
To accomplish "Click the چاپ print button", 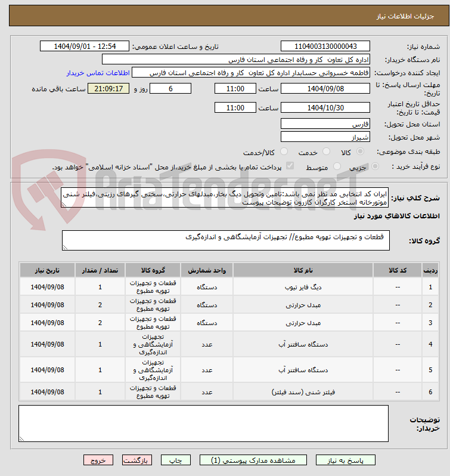I will pos(176,460).
